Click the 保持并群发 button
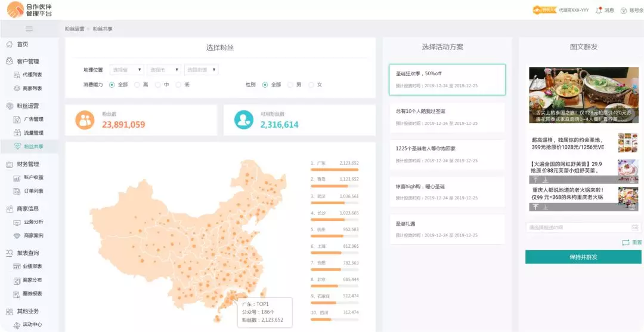644x332 pixels. pyautogui.click(x=583, y=257)
